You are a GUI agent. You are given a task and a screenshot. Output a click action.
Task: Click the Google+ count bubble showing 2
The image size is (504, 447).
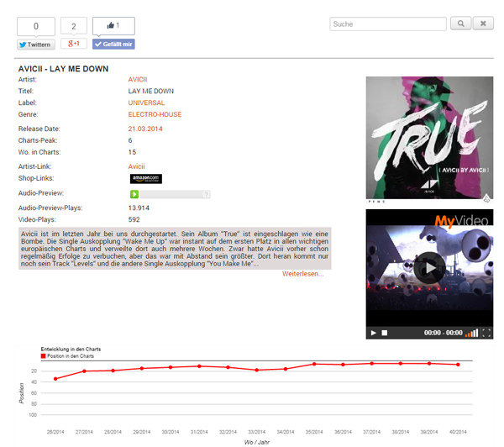click(x=74, y=26)
